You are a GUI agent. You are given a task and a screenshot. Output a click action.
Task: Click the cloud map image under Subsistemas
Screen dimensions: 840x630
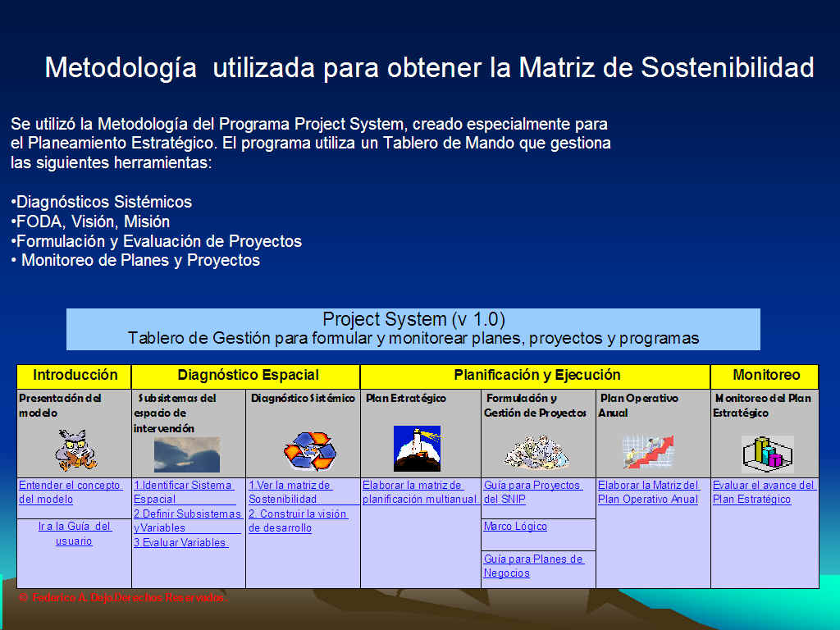pos(187,454)
